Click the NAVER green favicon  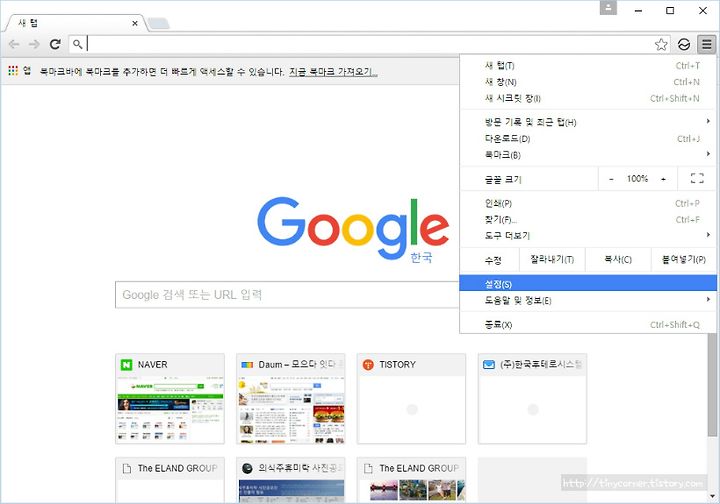[126, 365]
